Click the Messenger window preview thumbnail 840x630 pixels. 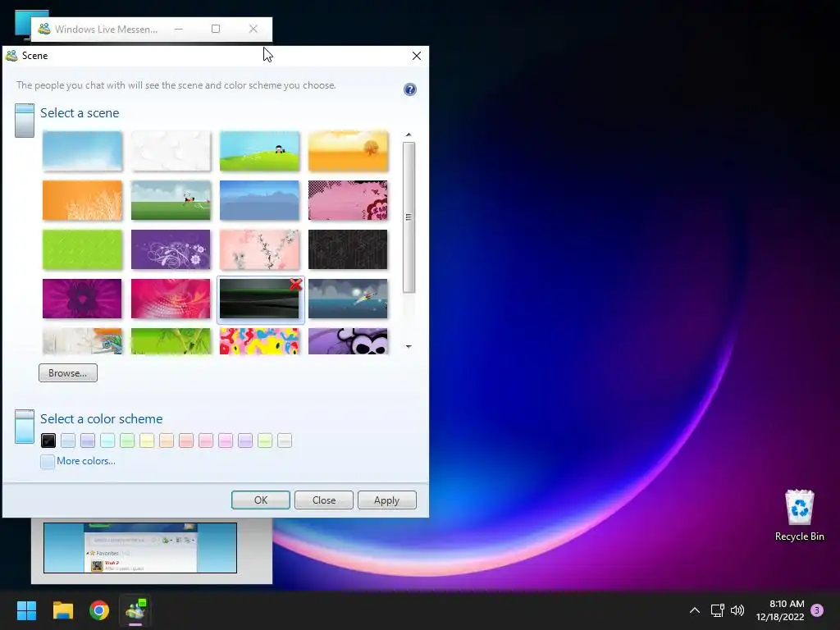tap(140, 547)
